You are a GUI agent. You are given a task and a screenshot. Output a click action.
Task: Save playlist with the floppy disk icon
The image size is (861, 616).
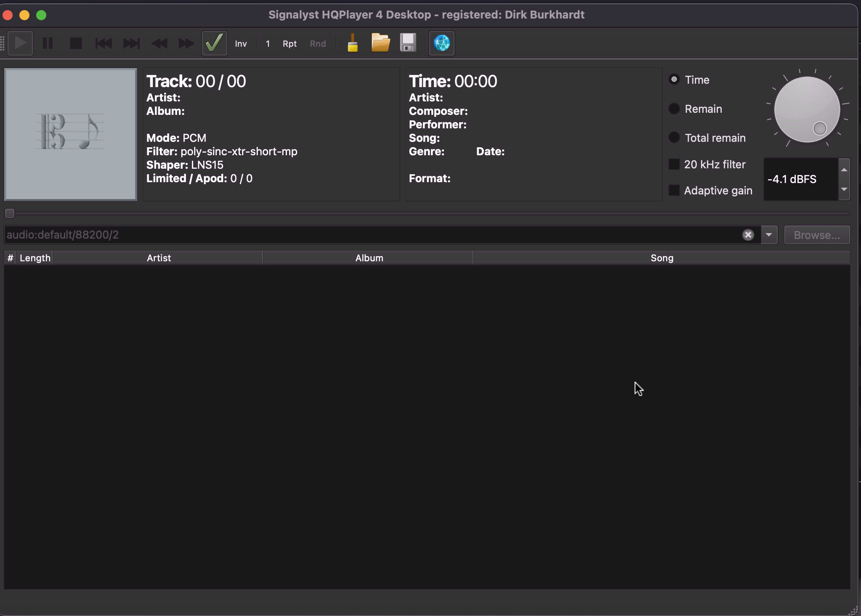(408, 43)
